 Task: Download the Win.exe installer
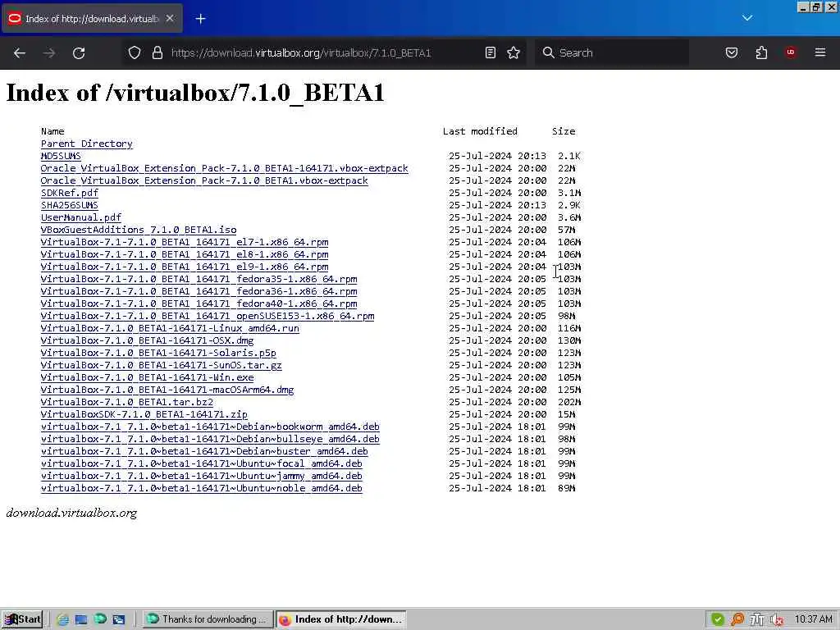point(148,377)
